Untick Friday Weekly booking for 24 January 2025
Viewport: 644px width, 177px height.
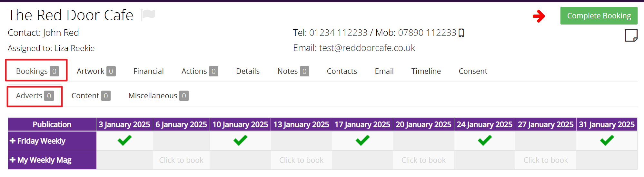(485, 141)
